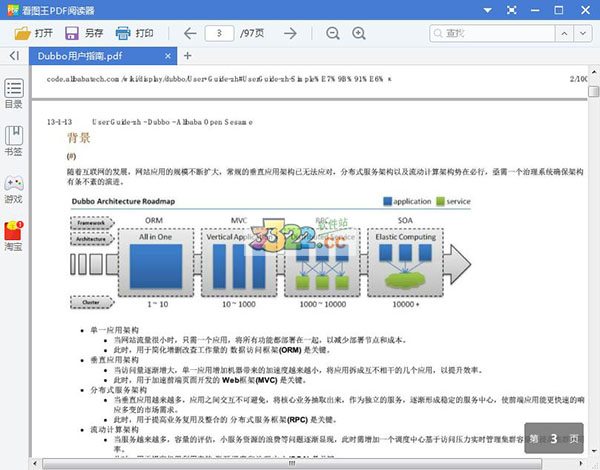Open the bookmarks (书签) panel
The height and width of the screenshot is (470, 600).
click(x=14, y=141)
